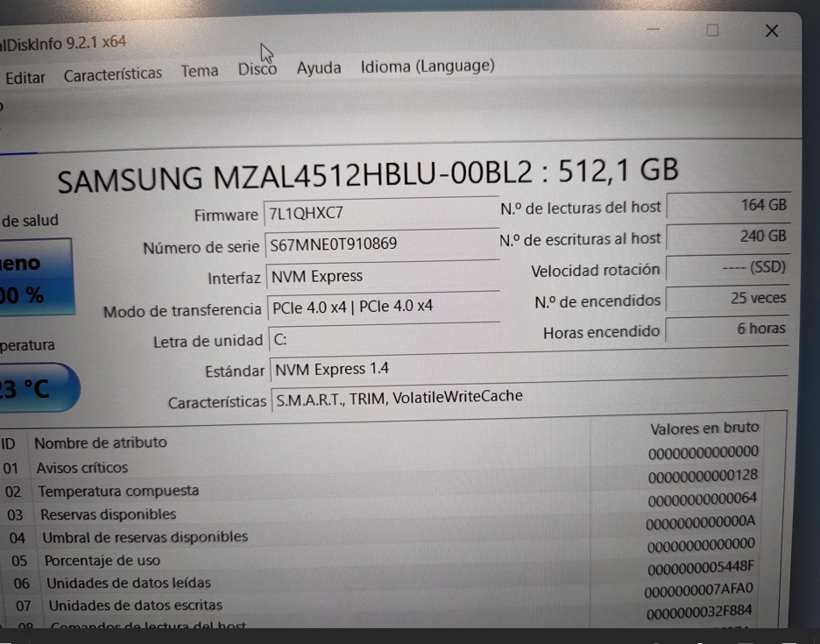The height and width of the screenshot is (644, 820).
Task: Select the Porcentaje de uso attribute row
Action: [381, 553]
